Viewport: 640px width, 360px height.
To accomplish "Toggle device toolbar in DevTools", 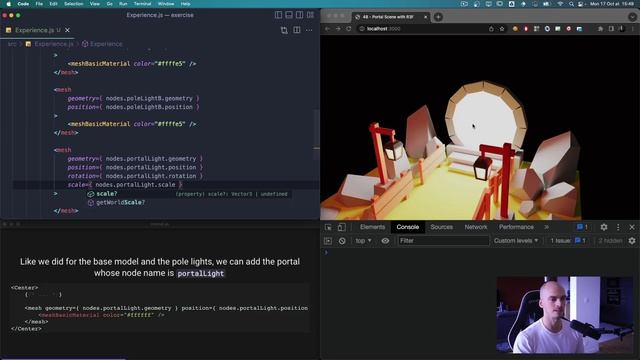I will tap(341, 227).
